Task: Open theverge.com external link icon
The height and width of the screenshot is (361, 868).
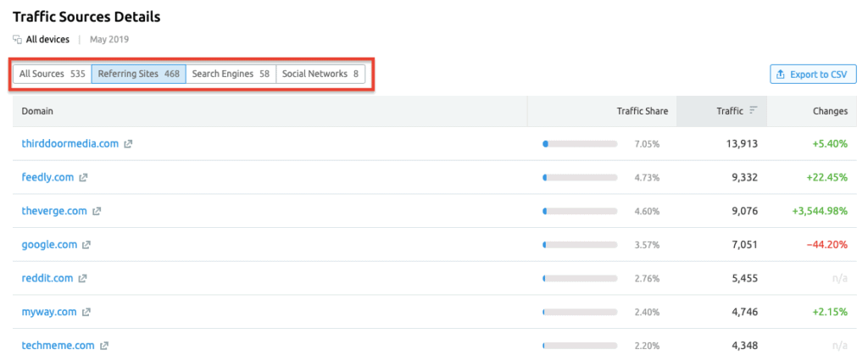Action: [x=97, y=212]
